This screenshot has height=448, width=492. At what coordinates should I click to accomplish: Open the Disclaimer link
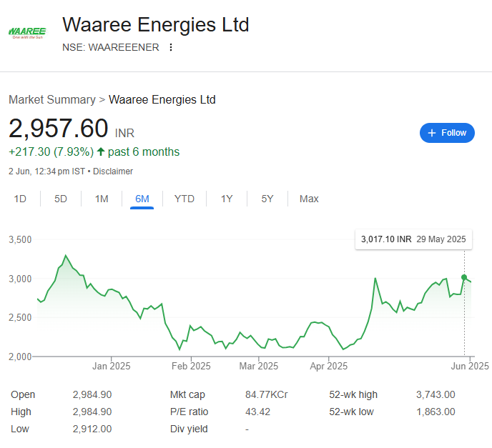coord(113,171)
